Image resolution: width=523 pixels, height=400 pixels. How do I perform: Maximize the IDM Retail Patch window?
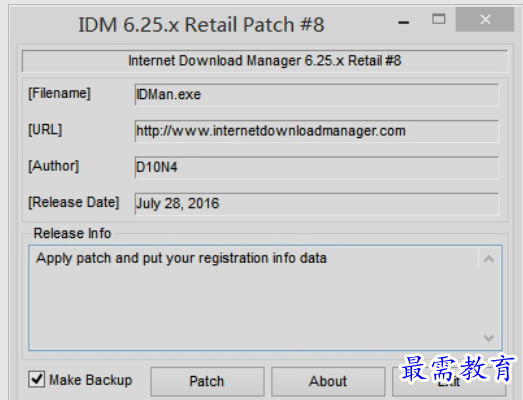click(439, 19)
